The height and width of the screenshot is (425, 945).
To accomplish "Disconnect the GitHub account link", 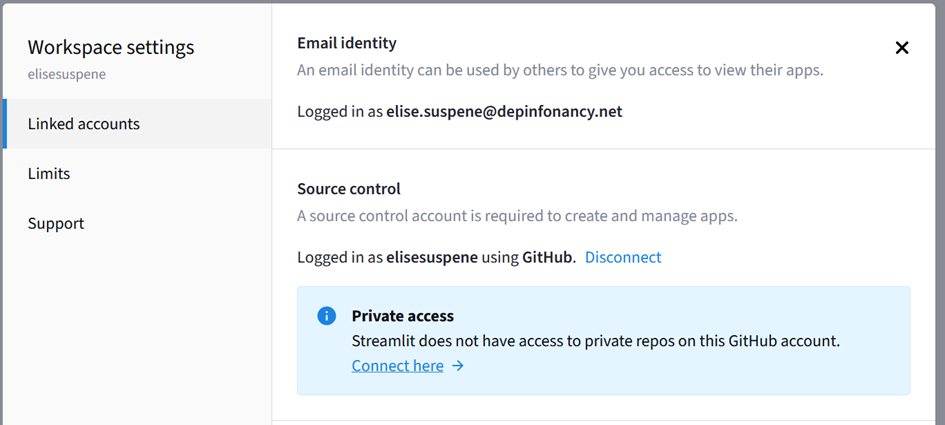I will [x=623, y=257].
